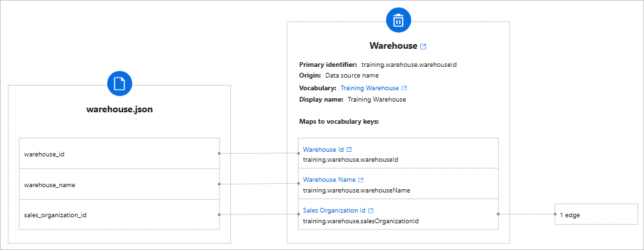The height and width of the screenshot is (250, 644).
Task: Open external link icon beside Warehouse Name
Action: [x=361, y=180]
